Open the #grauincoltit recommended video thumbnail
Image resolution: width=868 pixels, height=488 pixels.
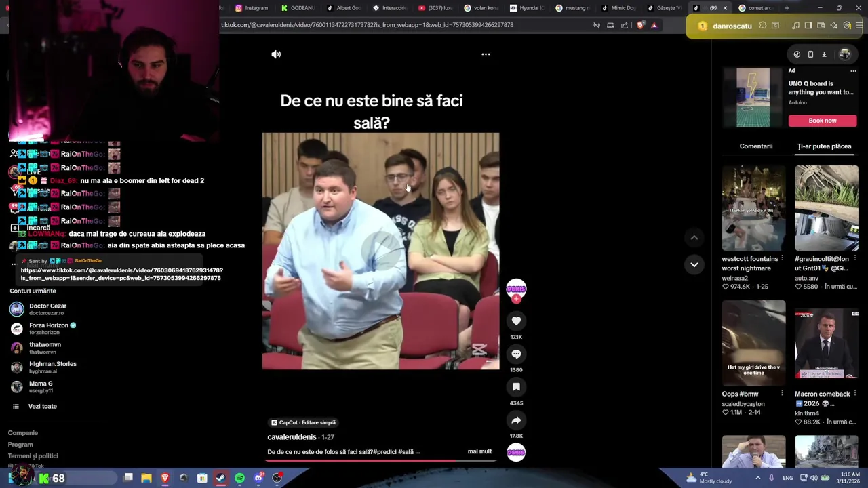826,208
